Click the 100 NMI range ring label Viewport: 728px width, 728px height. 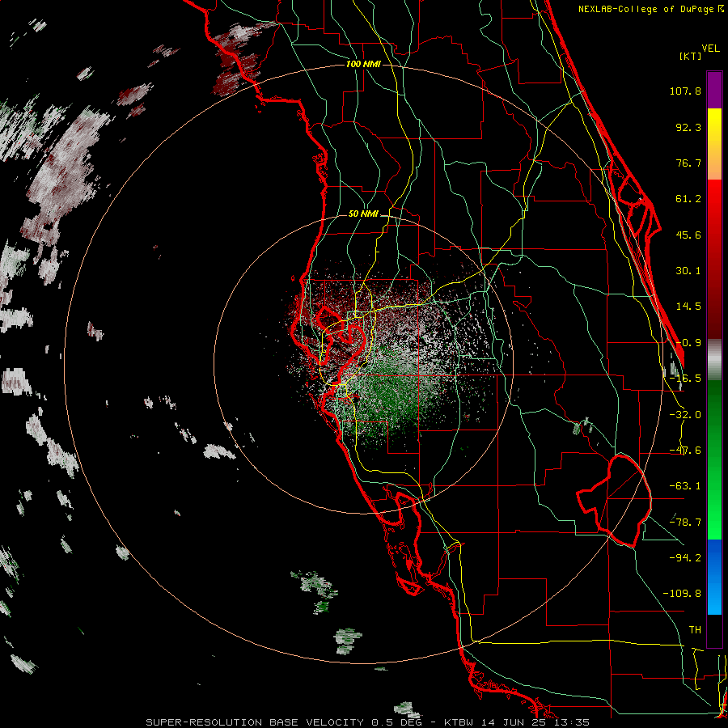tap(363, 64)
